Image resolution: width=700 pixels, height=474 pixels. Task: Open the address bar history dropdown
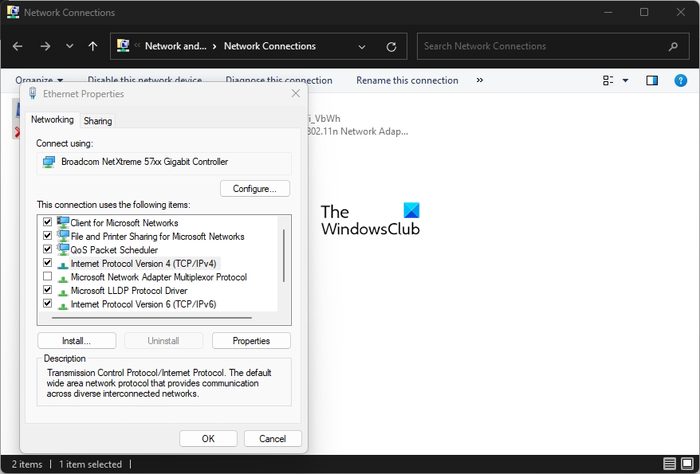(362, 46)
